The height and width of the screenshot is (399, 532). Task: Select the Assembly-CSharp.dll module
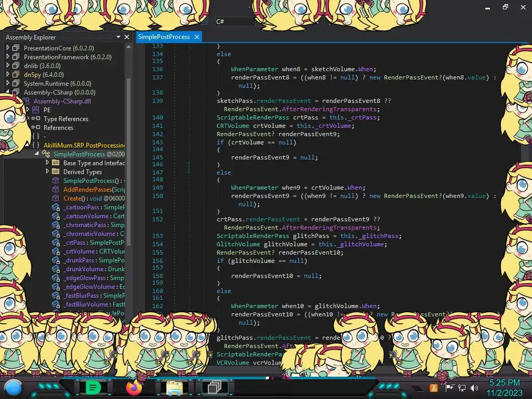coord(62,101)
